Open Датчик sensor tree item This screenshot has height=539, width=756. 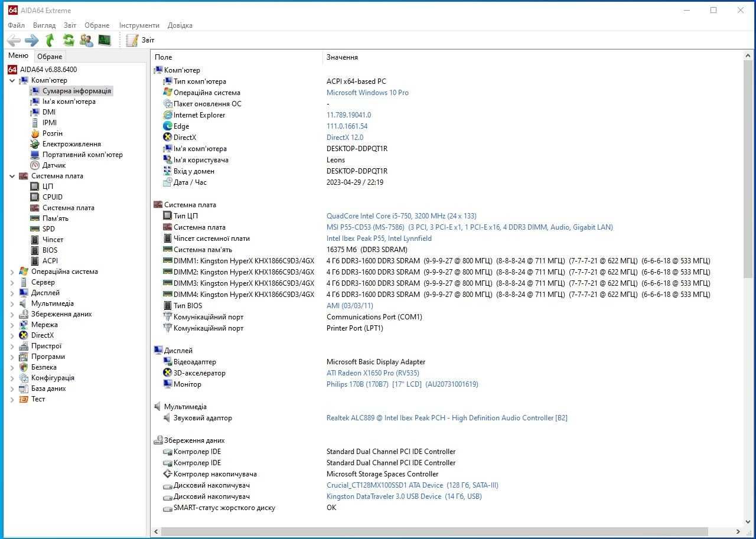point(54,165)
